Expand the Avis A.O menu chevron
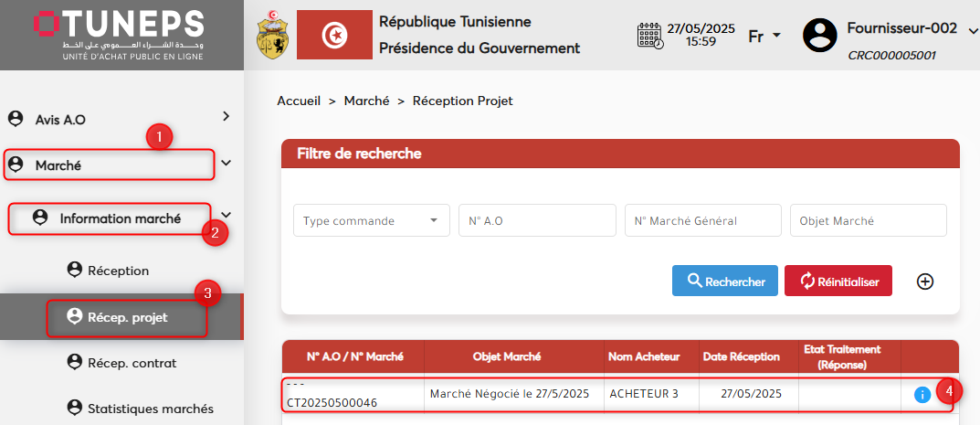The height and width of the screenshot is (425, 980). [x=226, y=116]
